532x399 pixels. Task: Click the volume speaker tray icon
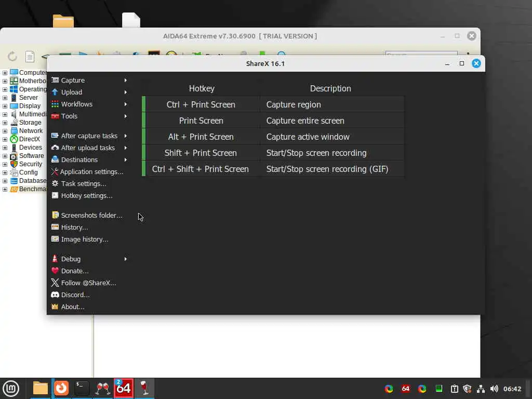[x=494, y=389]
